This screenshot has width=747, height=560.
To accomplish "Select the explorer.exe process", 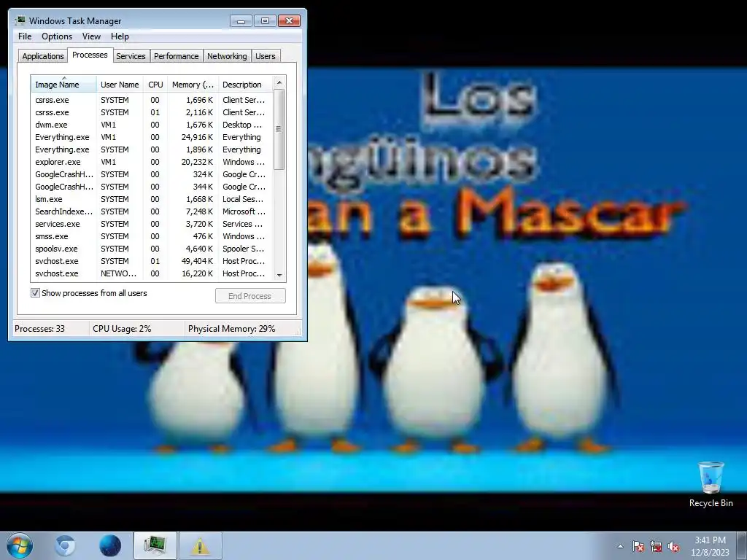I will [x=152, y=162].
